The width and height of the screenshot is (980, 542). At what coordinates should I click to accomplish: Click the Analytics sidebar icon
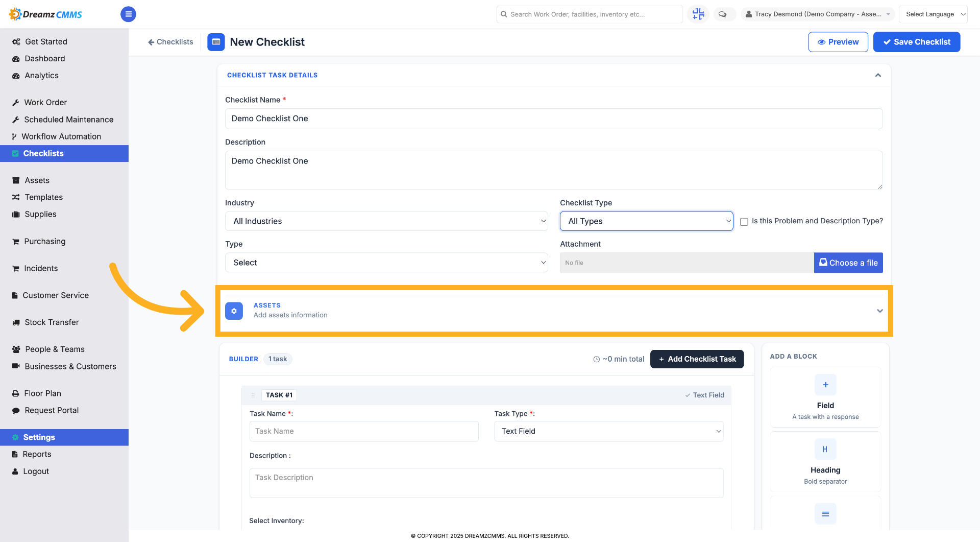click(x=16, y=76)
